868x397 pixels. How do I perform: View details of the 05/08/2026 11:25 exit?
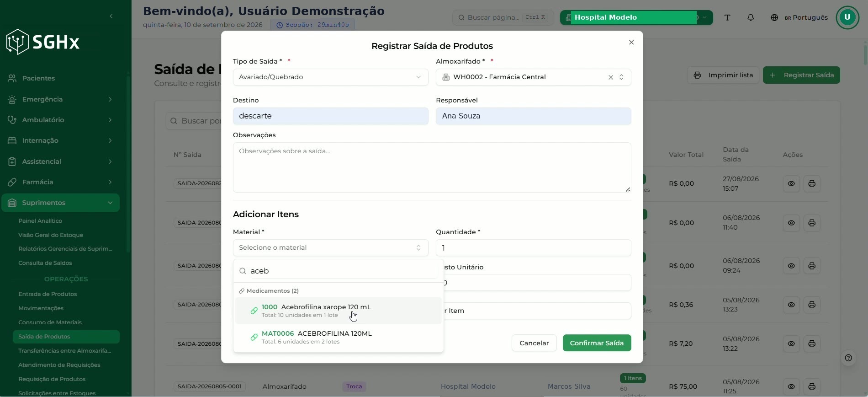click(x=791, y=386)
